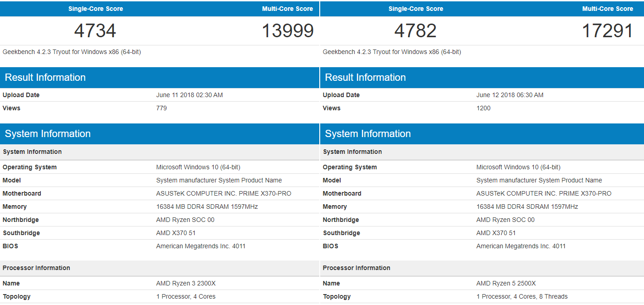Click left memory value 16384 MB DDR4
Image resolution: width=644 pixels, height=305 pixels.
tap(207, 207)
